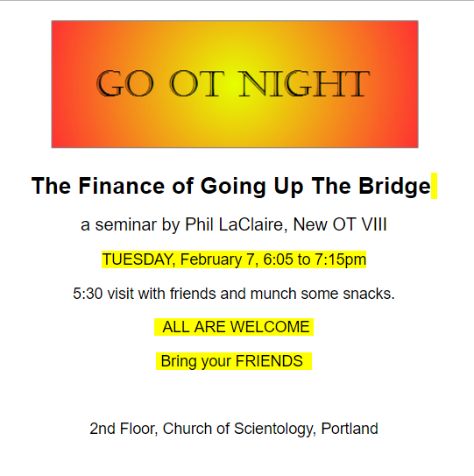474x476 pixels.
Task: Click the word "FRIENDS" in the highlighted line
Action: tap(269, 361)
